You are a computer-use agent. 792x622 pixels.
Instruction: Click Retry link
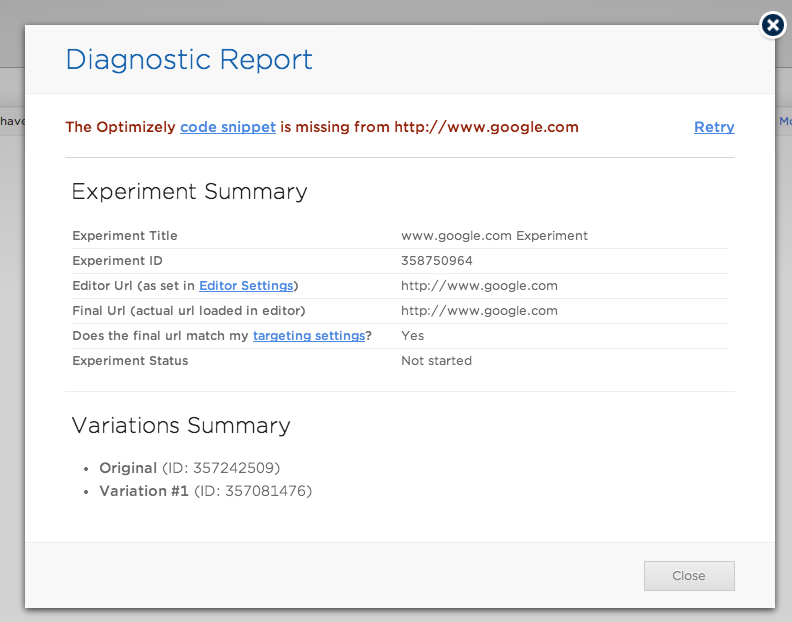click(x=714, y=127)
